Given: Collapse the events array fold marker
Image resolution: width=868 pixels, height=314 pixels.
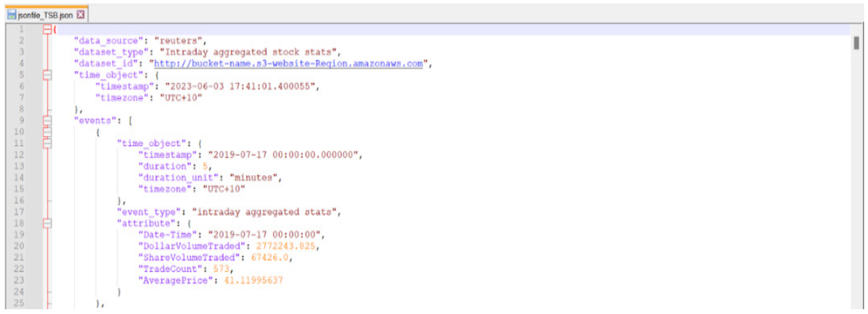Looking at the screenshot, I should click(x=47, y=120).
